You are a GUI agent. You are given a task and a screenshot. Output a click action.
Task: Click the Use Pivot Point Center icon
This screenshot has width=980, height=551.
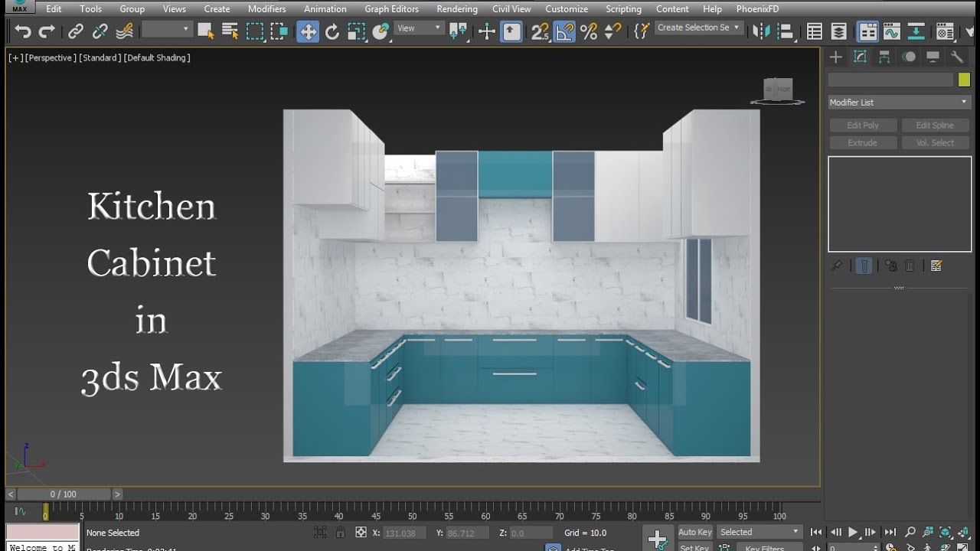[458, 31]
